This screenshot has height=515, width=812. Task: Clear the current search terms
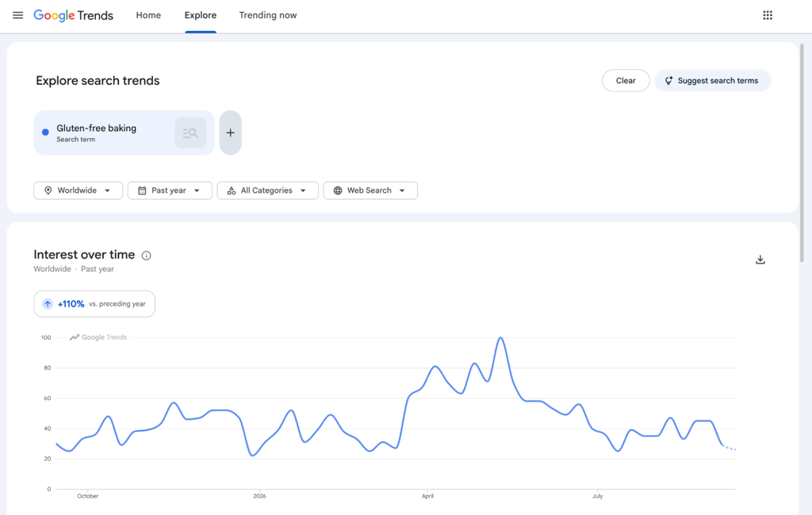coord(626,81)
